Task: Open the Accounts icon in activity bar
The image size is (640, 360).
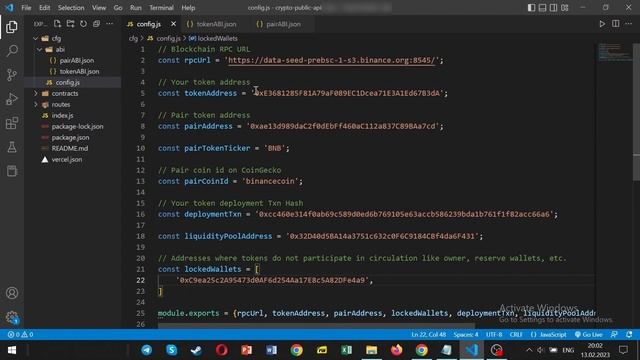Action: click(12, 293)
